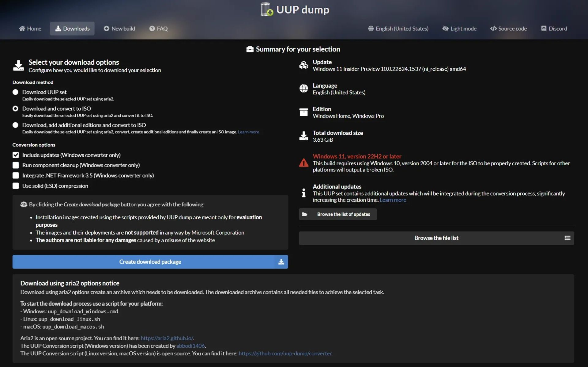Open the aria2.github.io link
This screenshot has width=588, height=367.
tap(167, 338)
